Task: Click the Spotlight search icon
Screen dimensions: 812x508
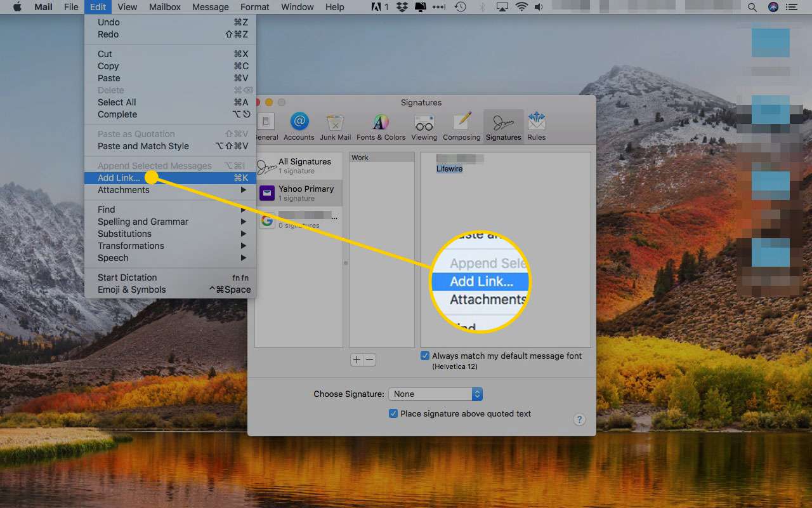Action: coord(752,8)
